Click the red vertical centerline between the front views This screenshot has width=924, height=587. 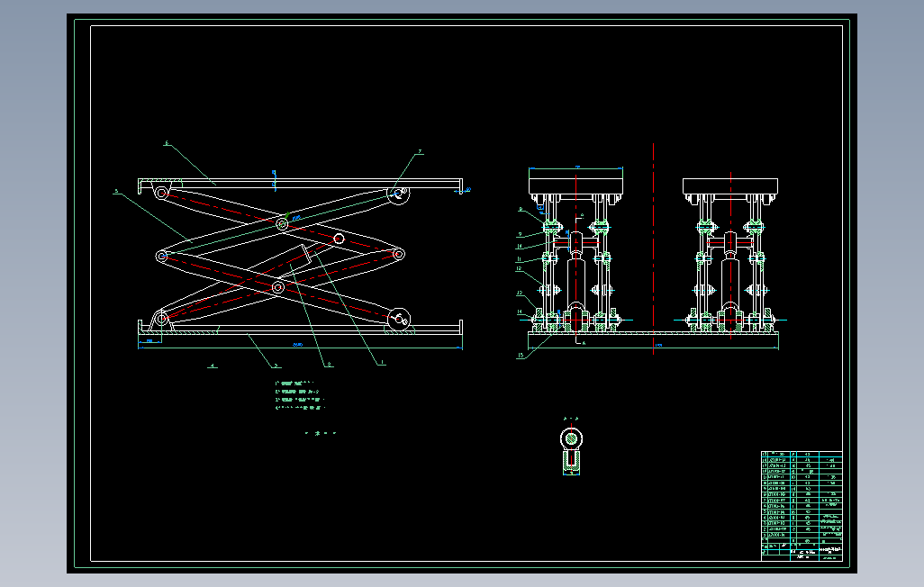coord(654,248)
